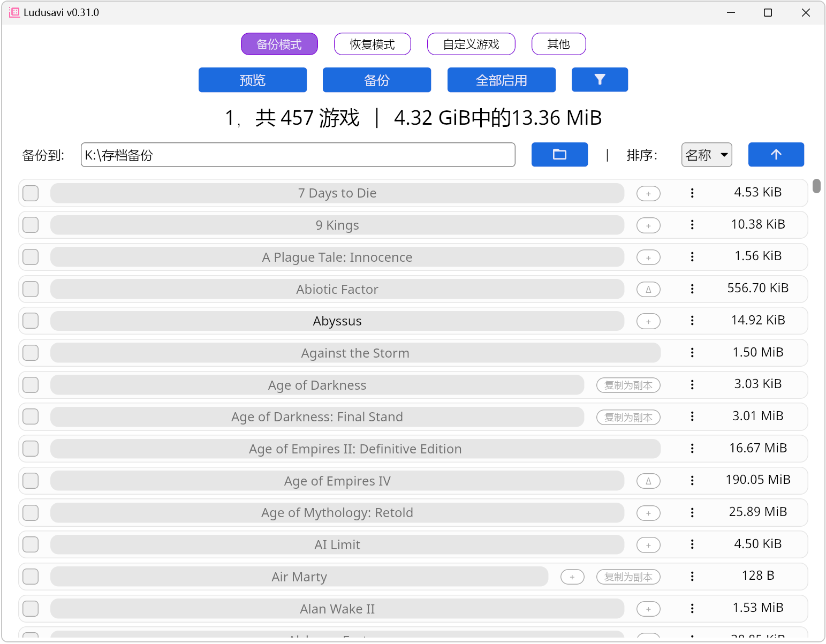This screenshot has width=826, height=644.
Task: Click plus badge for A Plague Tale: Innocence
Action: point(648,257)
